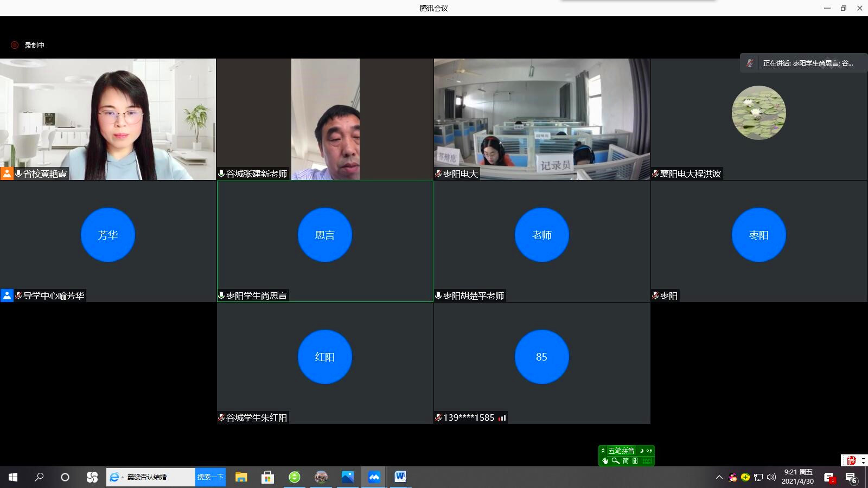
Task: Click the 正在讲话 speaker notification banner
Action: (x=803, y=63)
